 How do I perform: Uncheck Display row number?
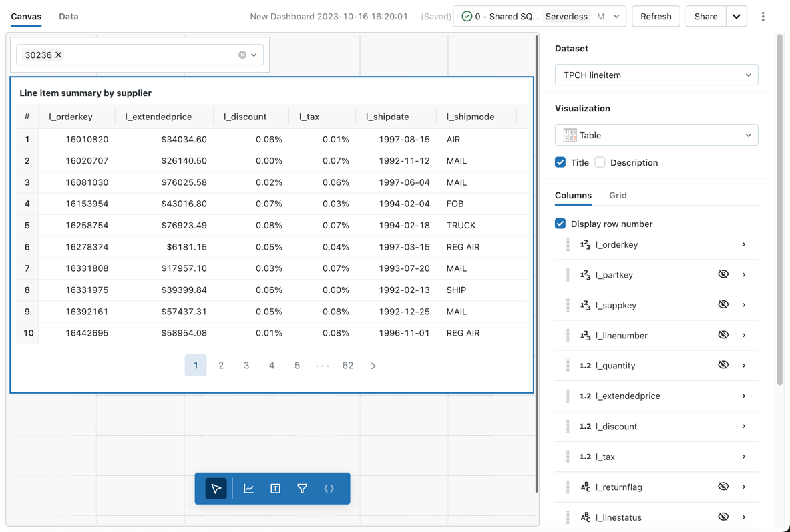560,223
